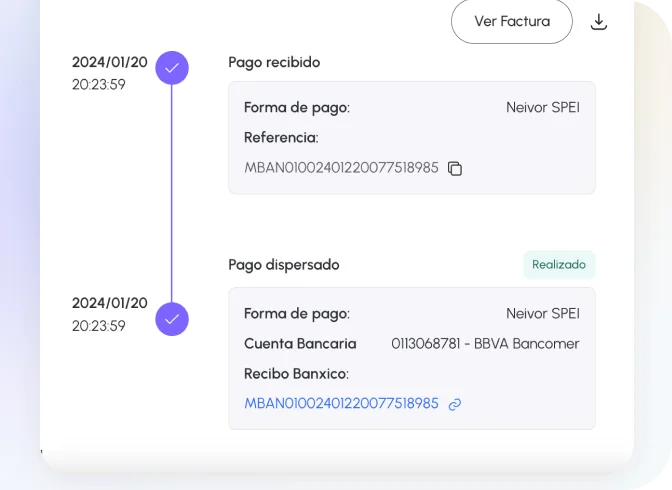Select the Pago recibido checkmark timeline marker
Screen dimensions: 672x490
[172, 68]
